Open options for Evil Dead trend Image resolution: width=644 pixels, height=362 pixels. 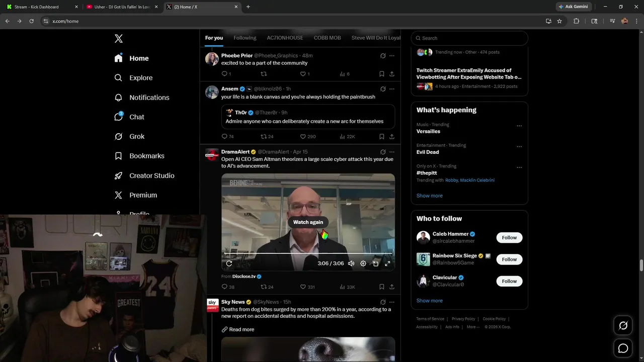tap(519, 147)
